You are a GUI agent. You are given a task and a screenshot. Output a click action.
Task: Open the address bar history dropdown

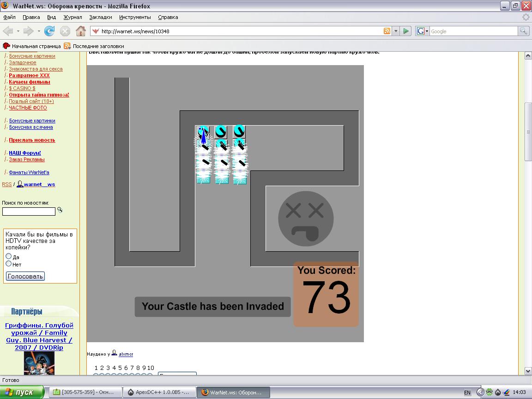coord(396,31)
